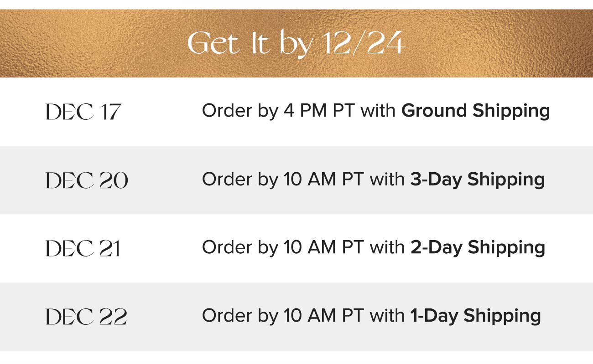This screenshot has width=593, height=364.
Task: Select the DEC 21 date label
Action: 83,248
